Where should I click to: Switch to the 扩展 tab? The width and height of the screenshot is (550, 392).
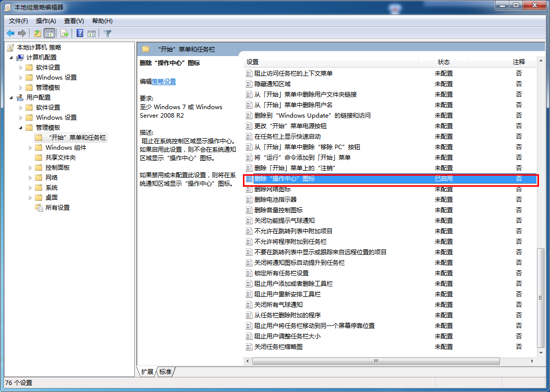tap(147, 371)
